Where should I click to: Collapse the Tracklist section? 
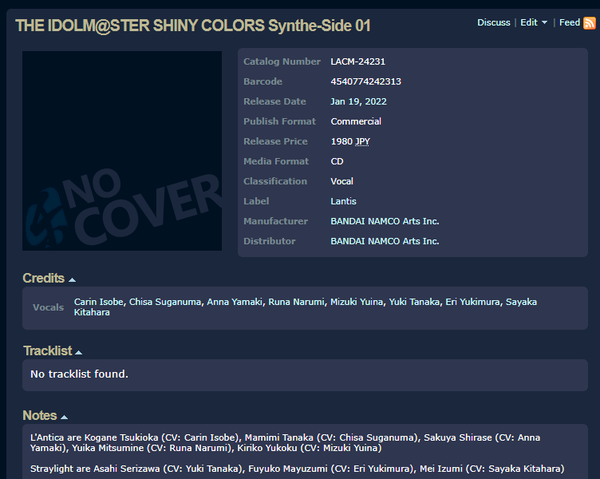point(78,353)
